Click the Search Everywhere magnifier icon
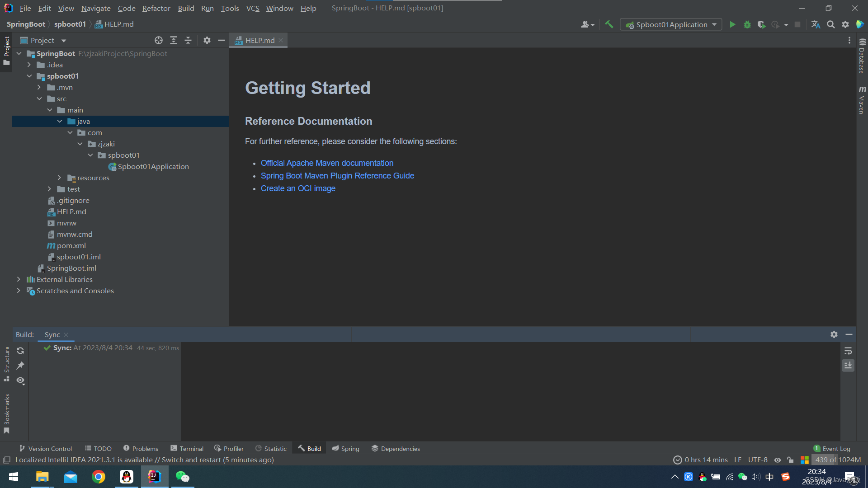Viewport: 868px width, 488px height. (x=830, y=25)
